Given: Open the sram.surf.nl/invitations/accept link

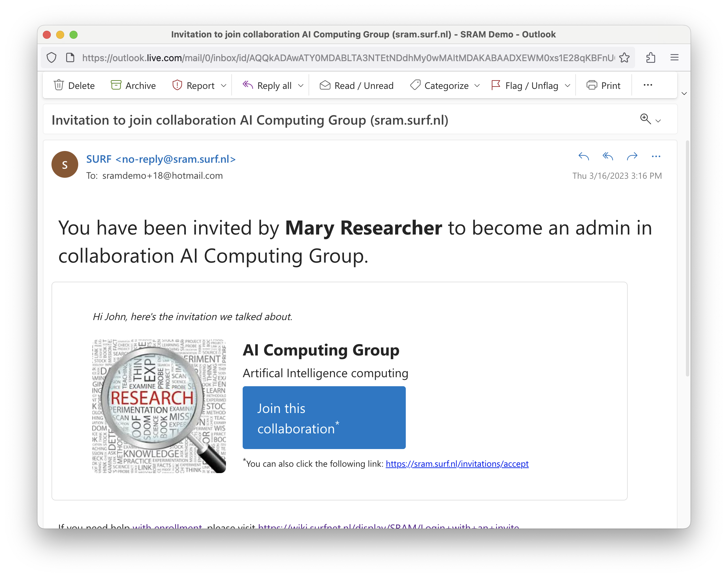Looking at the screenshot, I should coord(457,464).
